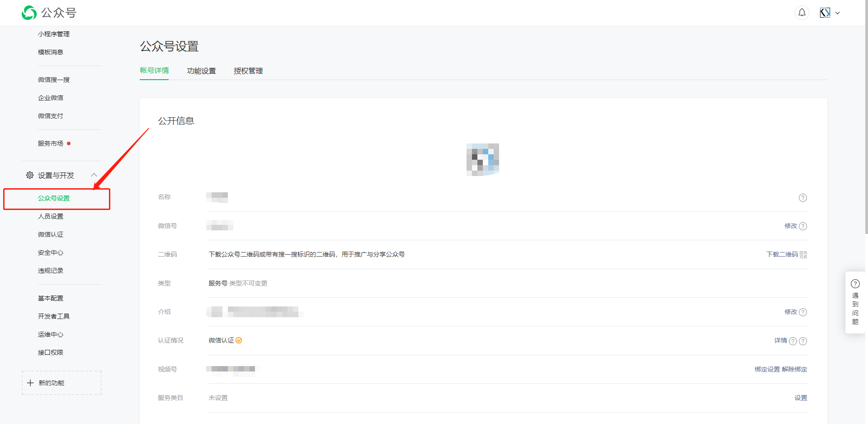Open 企业微信 in the sidebar
Viewport: 868px width, 424px height.
pyautogui.click(x=51, y=98)
